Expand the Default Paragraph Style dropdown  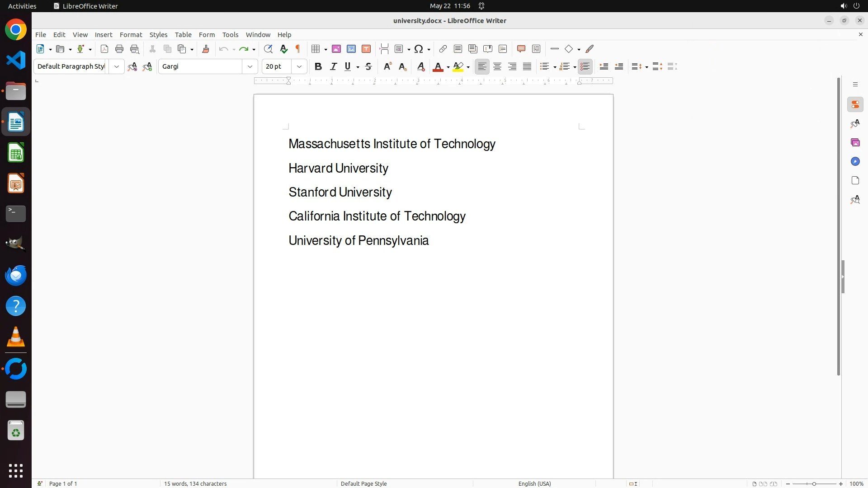tap(117, 67)
